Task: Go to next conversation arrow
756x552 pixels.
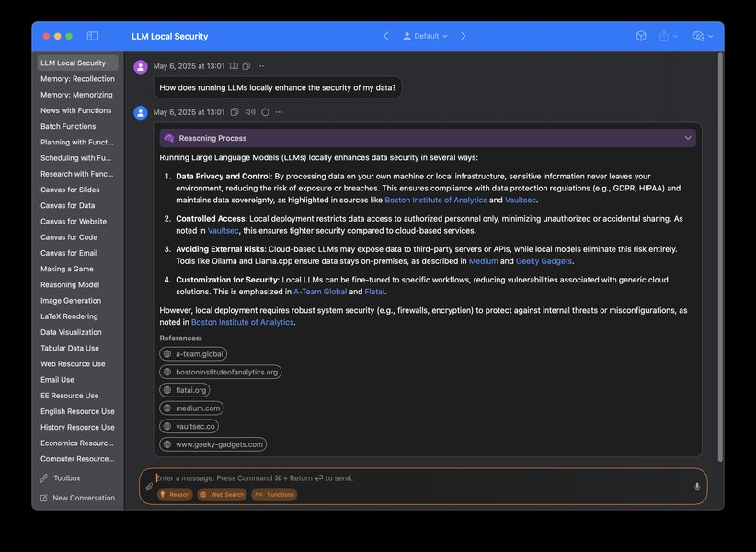Action: click(x=463, y=36)
